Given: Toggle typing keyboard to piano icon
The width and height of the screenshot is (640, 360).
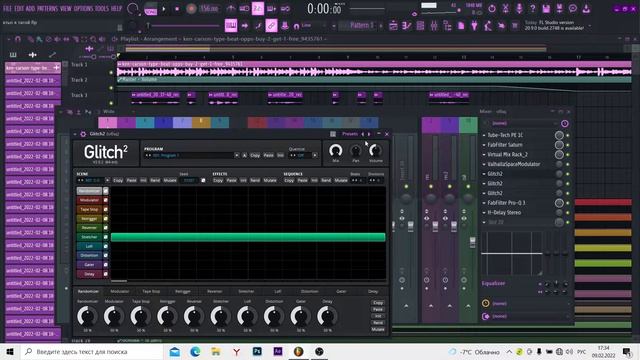Looking at the screenshot, I should pyautogui.click(x=231, y=26).
